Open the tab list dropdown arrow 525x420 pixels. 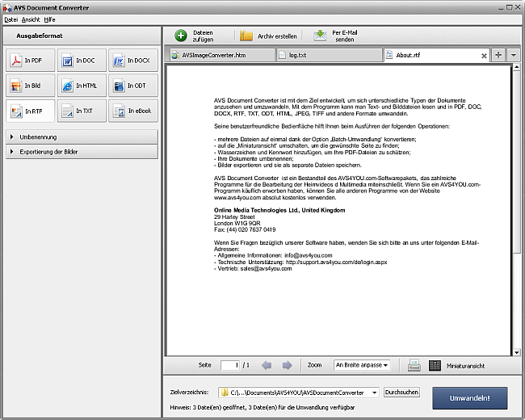point(513,55)
